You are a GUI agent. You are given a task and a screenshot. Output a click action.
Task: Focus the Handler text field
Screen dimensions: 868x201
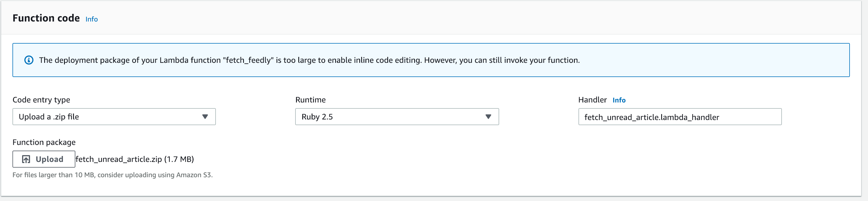click(680, 117)
